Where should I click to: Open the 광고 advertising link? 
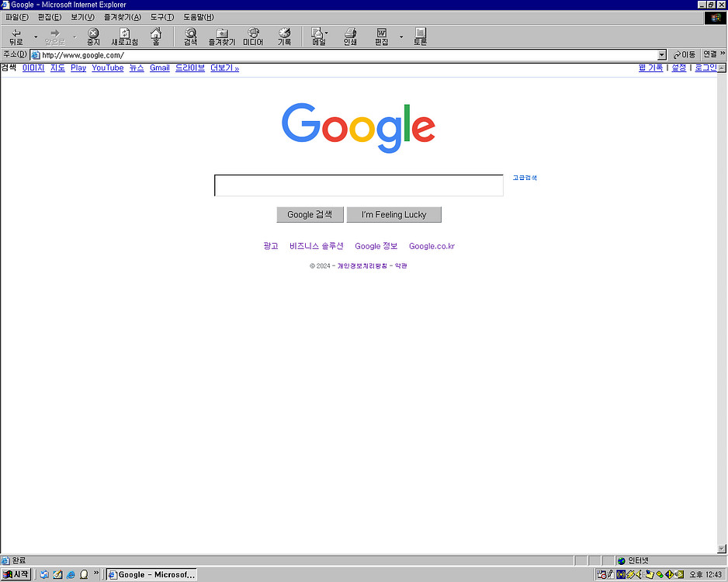pyautogui.click(x=271, y=246)
